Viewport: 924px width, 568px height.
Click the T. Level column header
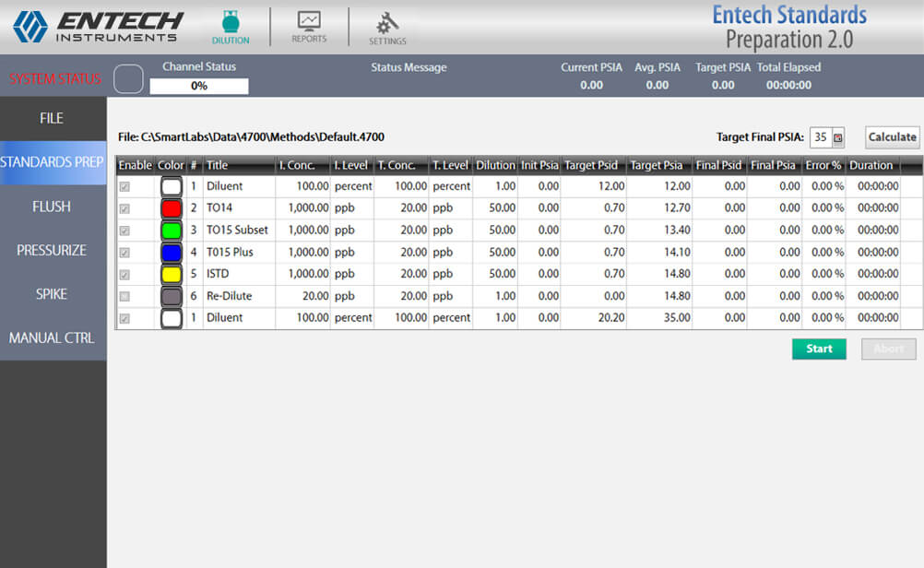click(x=451, y=166)
